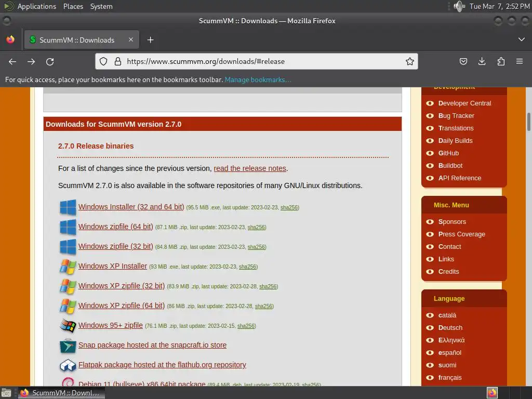Image resolution: width=532 pixels, height=399 pixels.
Task: Click the Windows 95 flag icon
Action: (68, 325)
